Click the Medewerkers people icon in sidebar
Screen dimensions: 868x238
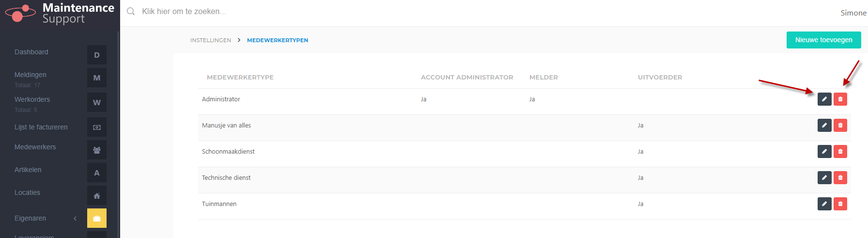tap(97, 150)
